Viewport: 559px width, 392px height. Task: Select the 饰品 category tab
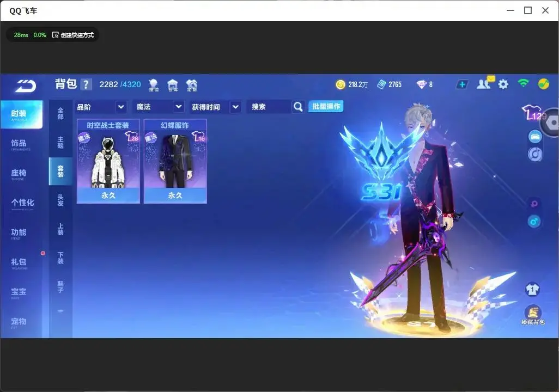(x=21, y=144)
